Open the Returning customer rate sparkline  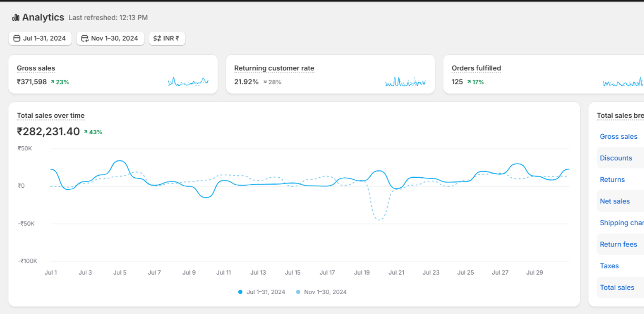[405, 82]
